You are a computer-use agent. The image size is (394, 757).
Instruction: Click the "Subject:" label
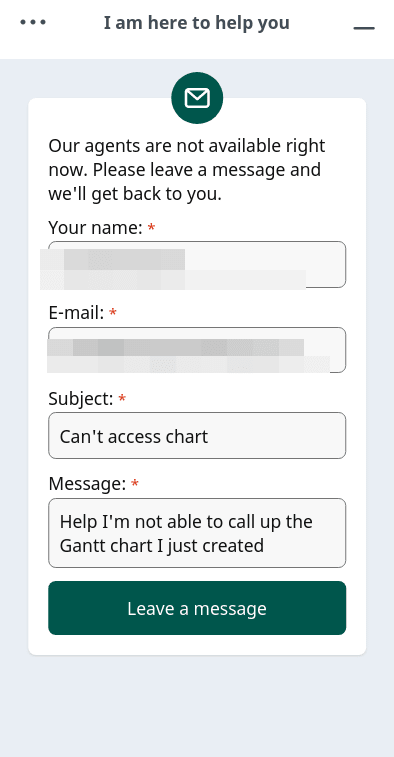pyautogui.click(x=81, y=399)
